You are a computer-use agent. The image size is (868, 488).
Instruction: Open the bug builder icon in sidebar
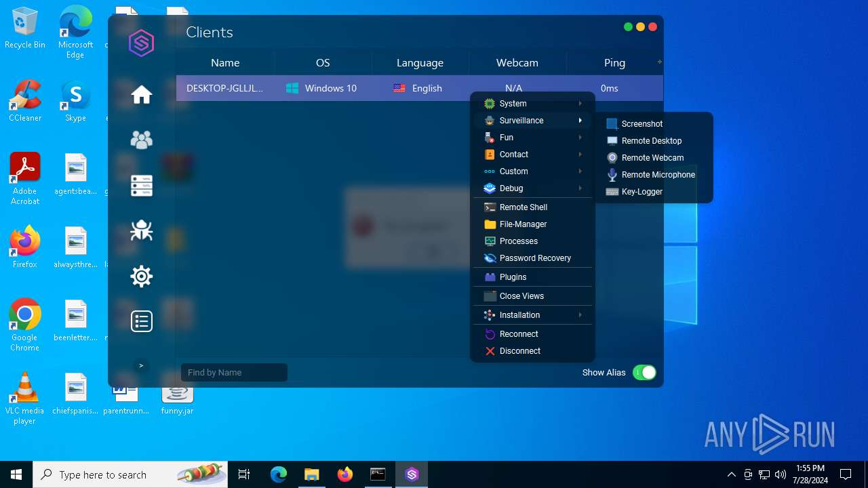point(141,230)
